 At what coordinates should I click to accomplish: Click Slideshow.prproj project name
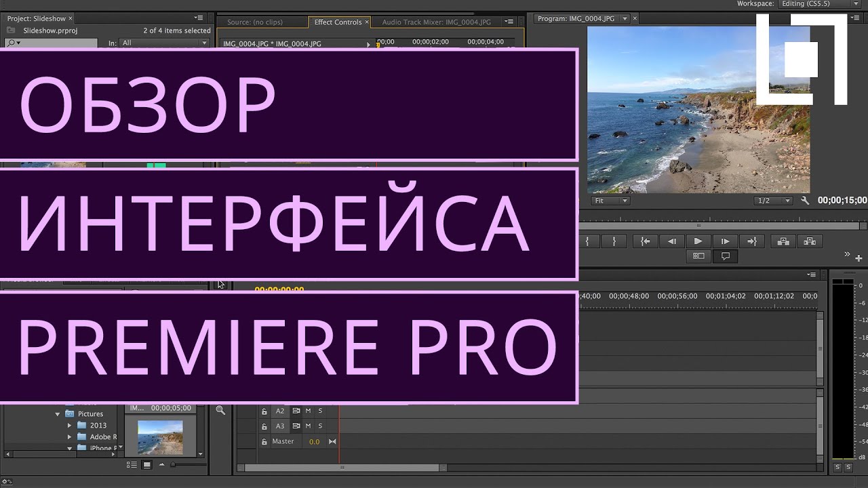click(52, 30)
